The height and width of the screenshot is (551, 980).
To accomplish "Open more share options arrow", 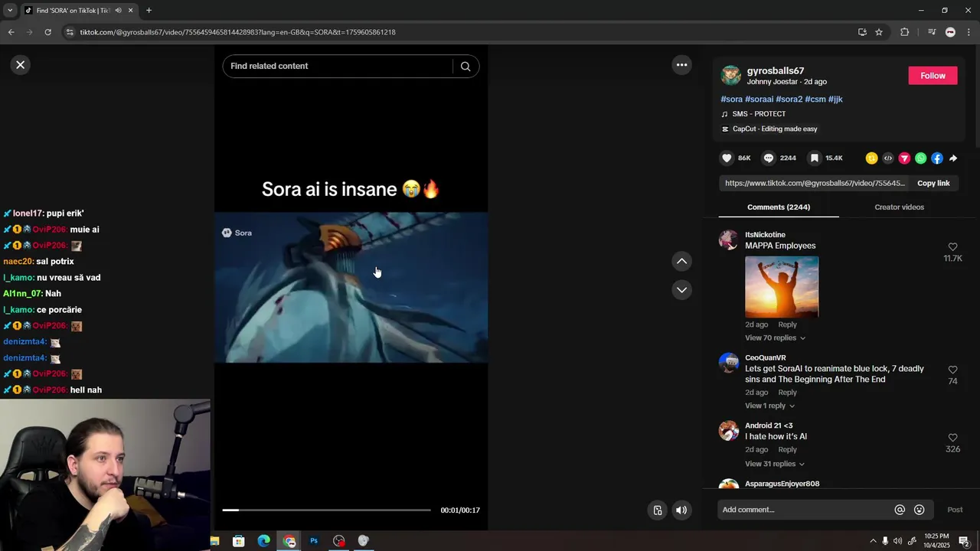I will click(x=953, y=158).
